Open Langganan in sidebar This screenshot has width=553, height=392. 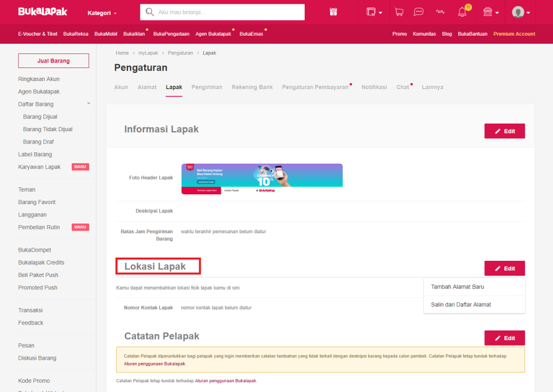32,215
